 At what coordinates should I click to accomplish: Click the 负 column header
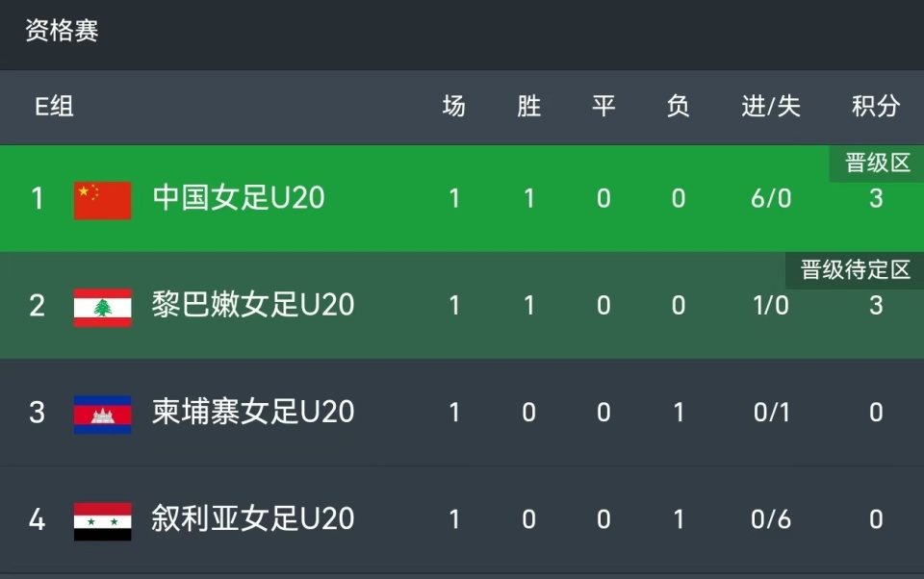[x=679, y=107]
